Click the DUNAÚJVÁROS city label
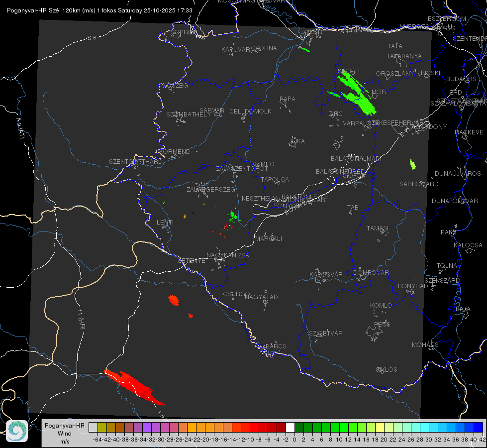Image resolution: width=487 pixels, height=448 pixels. (x=458, y=174)
